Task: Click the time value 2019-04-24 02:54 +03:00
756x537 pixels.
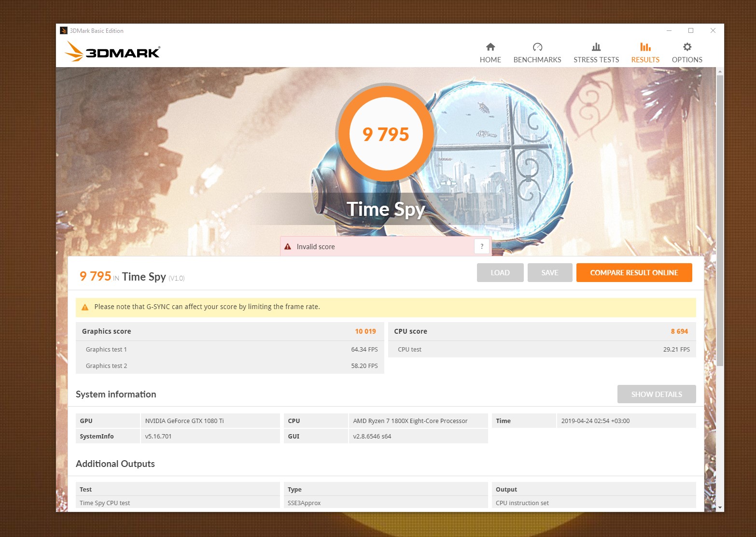Action: tap(595, 421)
